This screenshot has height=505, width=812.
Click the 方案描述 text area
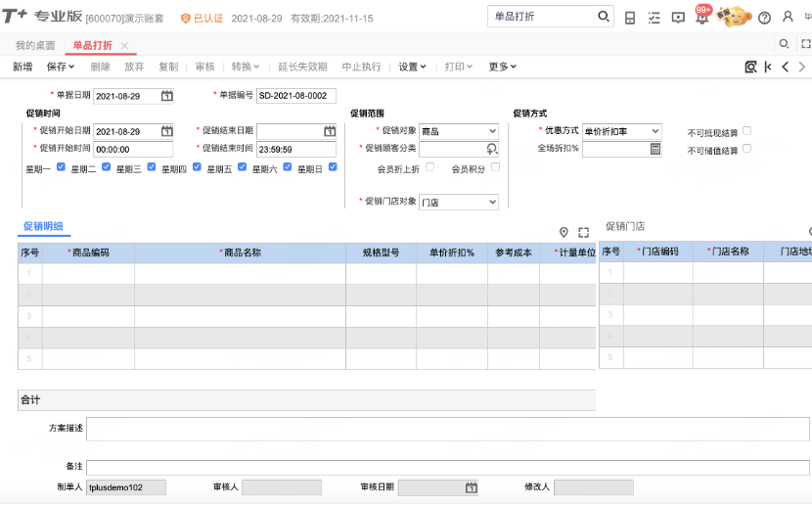point(447,429)
